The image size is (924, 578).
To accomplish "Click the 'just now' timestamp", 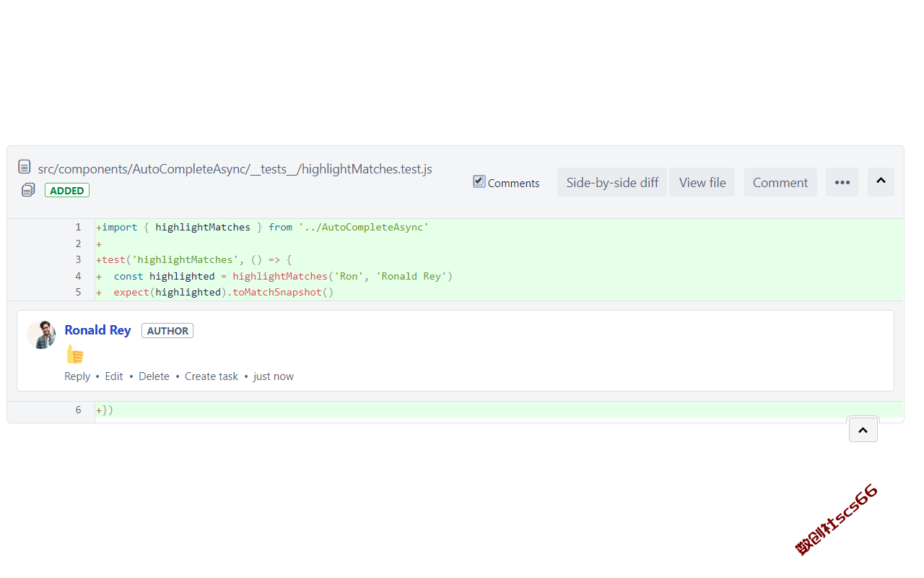I will click(x=274, y=376).
